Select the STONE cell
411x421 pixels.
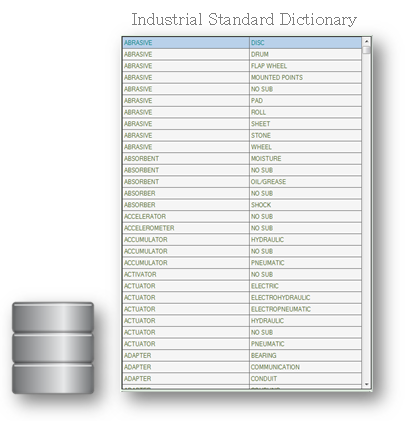click(305, 135)
